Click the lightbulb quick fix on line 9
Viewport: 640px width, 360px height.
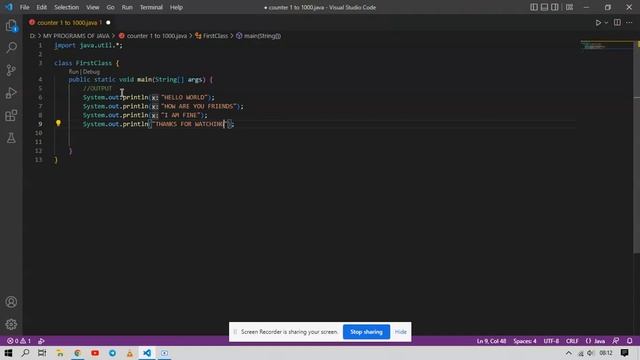click(x=58, y=123)
